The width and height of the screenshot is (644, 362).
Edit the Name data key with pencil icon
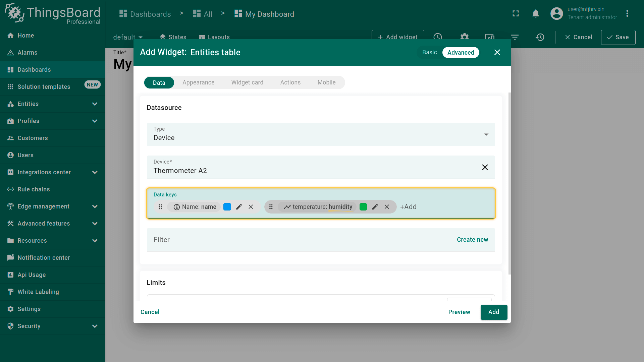(x=239, y=207)
